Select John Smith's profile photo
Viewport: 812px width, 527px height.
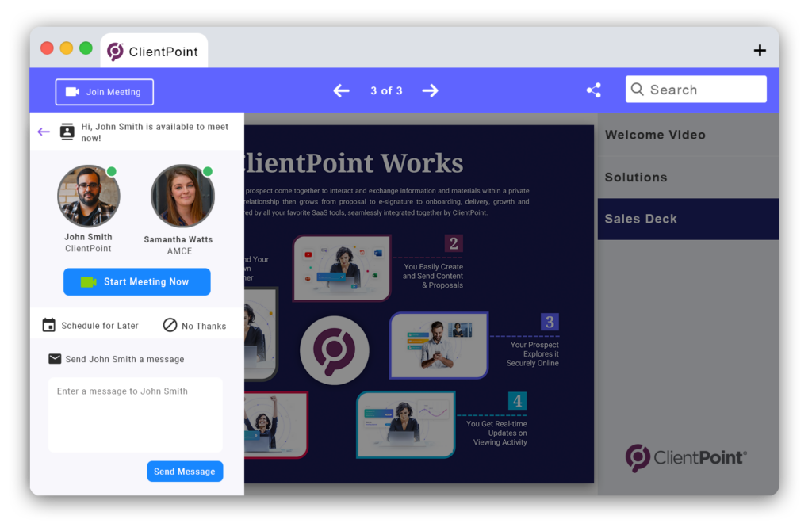88,196
